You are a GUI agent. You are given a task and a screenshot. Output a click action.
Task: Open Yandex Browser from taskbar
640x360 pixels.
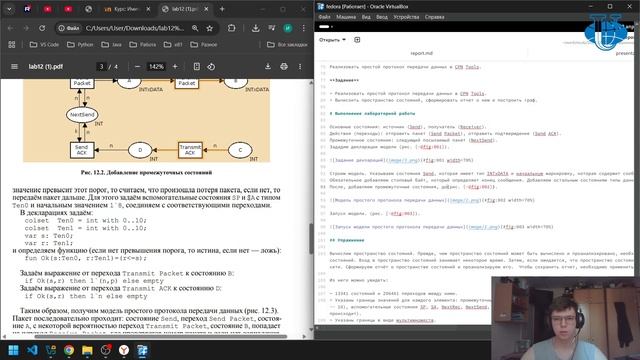124,350
